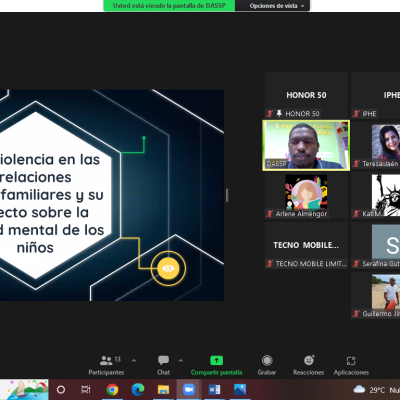
Task: Click the slide title text 'niños'
Action: coord(35,248)
